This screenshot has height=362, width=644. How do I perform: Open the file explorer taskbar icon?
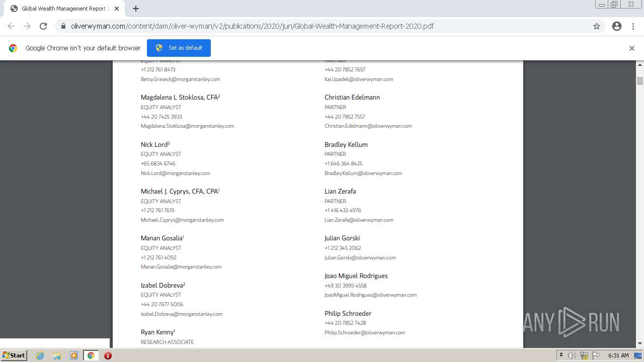tap(57, 355)
